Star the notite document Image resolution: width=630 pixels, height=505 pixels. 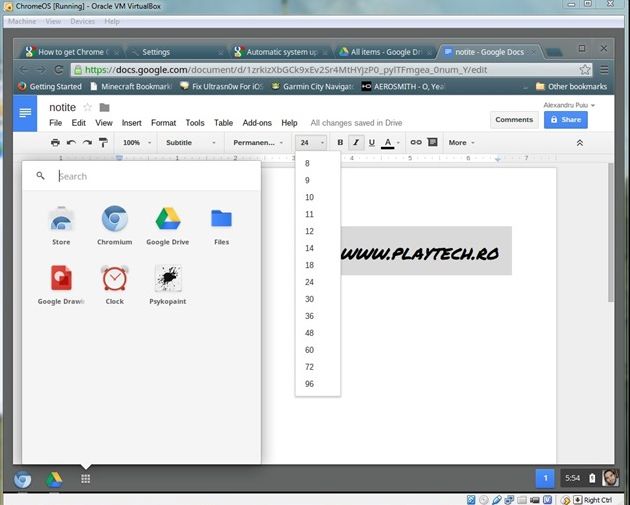point(87,107)
